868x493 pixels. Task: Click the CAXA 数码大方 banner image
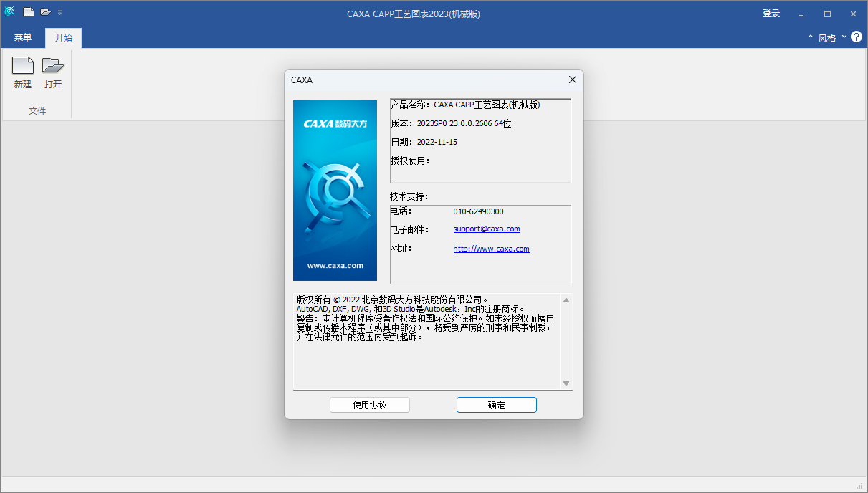point(335,190)
